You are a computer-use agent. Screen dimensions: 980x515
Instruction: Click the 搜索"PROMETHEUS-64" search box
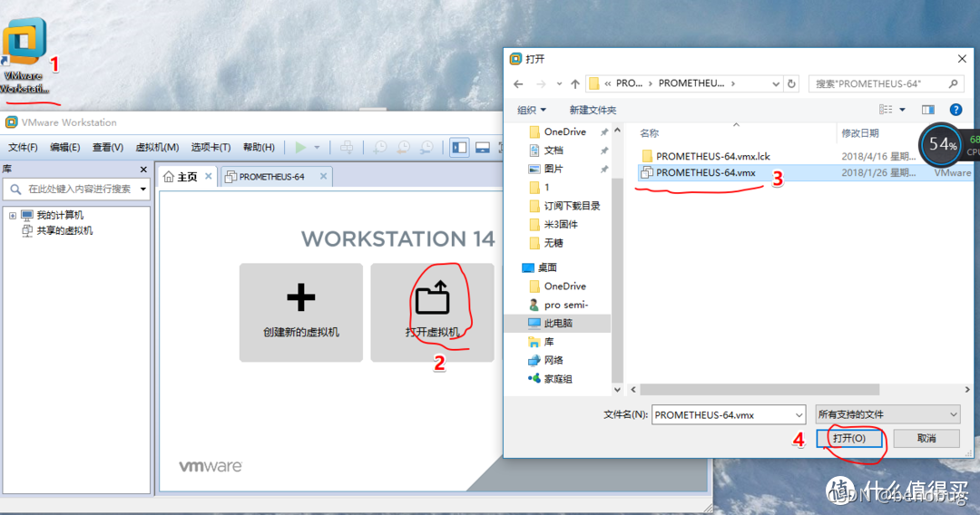[x=887, y=83]
